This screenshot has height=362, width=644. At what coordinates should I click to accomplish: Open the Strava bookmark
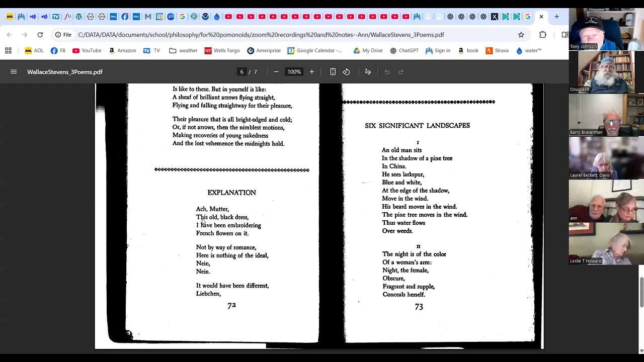coord(497,50)
